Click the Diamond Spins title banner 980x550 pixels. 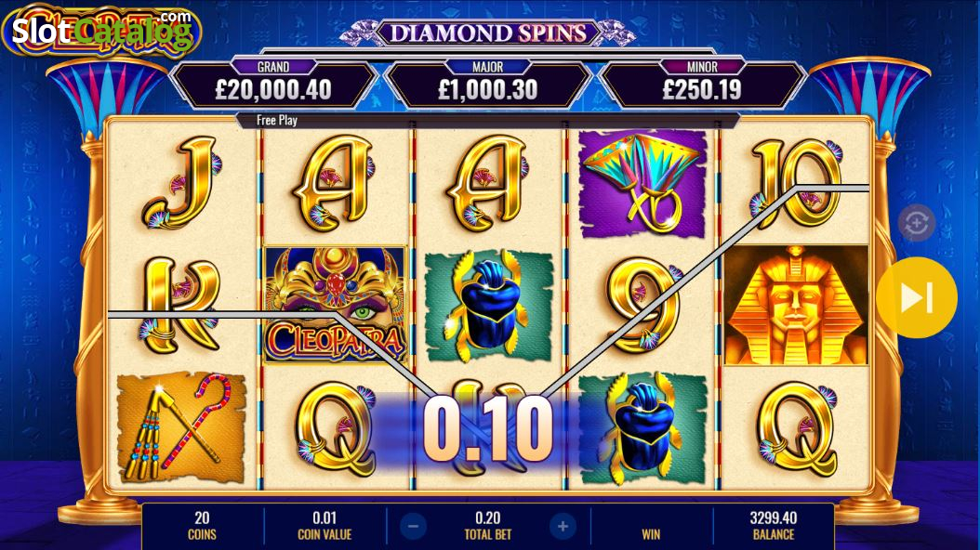click(488, 33)
